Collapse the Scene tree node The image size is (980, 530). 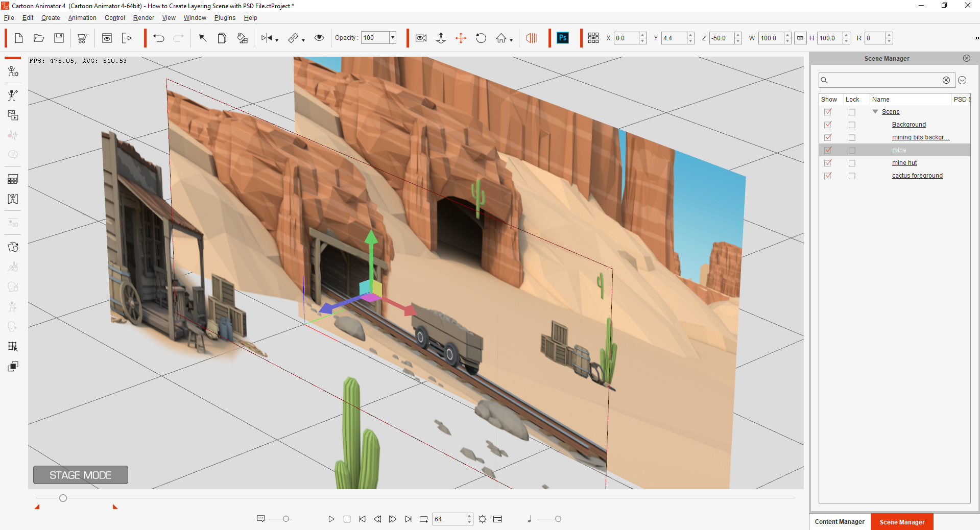(x=875, y=112)
